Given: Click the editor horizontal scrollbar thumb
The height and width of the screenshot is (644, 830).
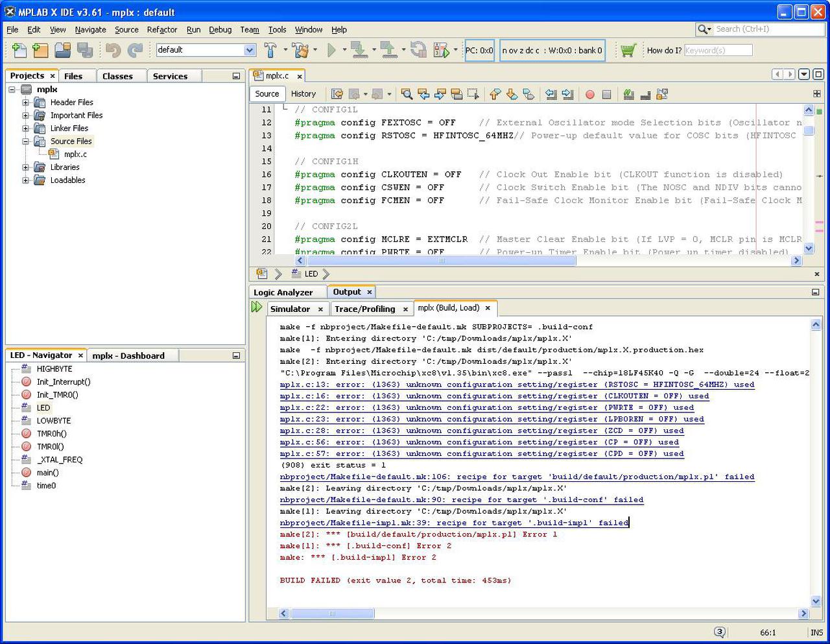Looking at the screenshot, I should point(441,261).
